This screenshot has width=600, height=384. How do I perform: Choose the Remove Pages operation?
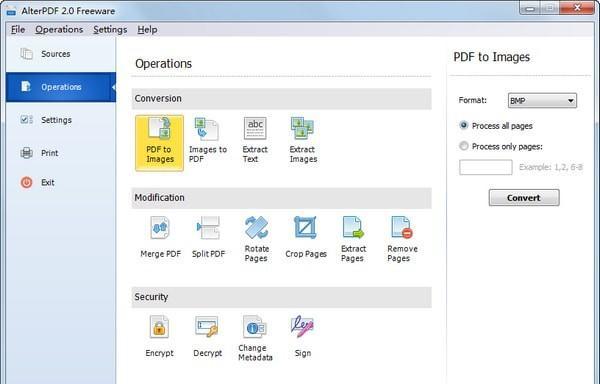402,239
